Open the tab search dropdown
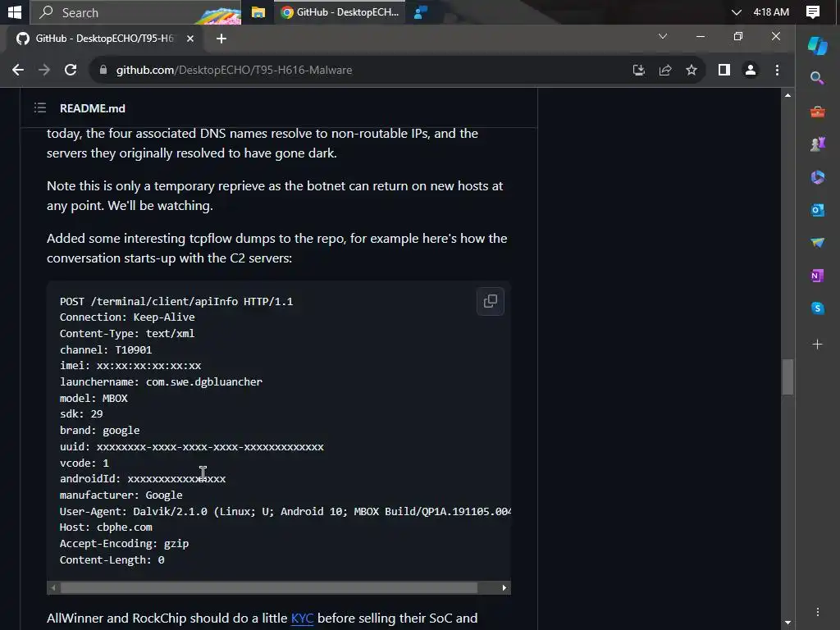This screenshot has width=840, height=630. click(x=663, y=36)
